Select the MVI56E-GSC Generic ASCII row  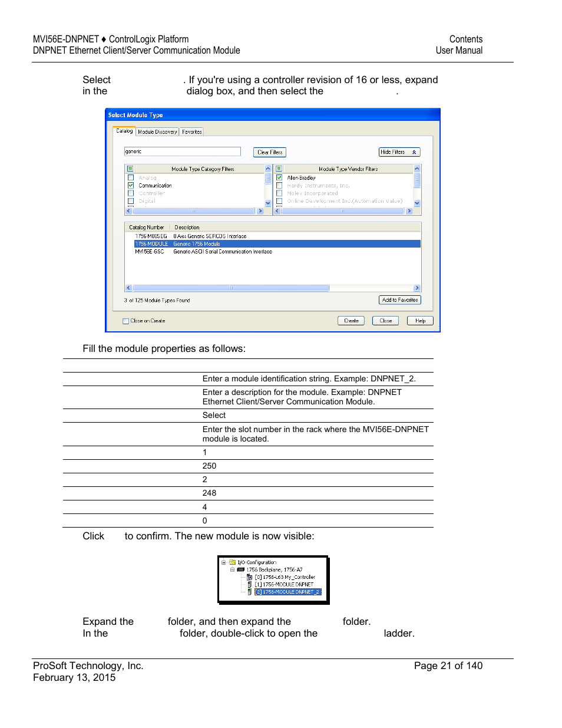point(277,252)
